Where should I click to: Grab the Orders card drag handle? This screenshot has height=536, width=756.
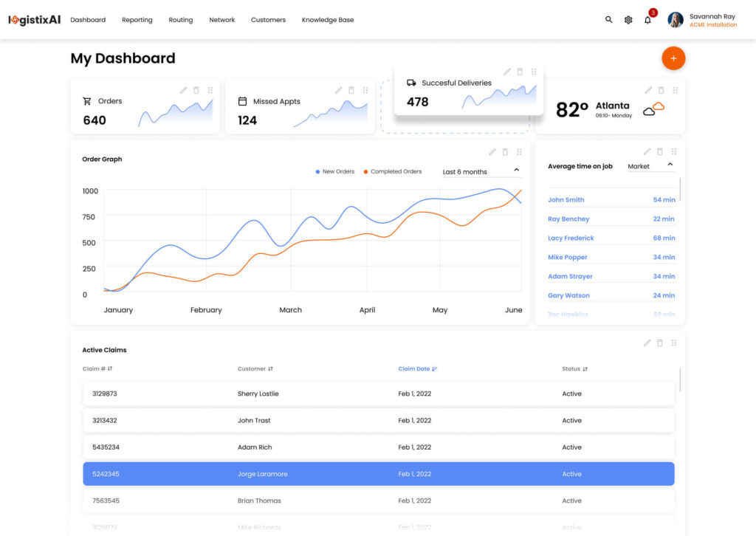210,90
